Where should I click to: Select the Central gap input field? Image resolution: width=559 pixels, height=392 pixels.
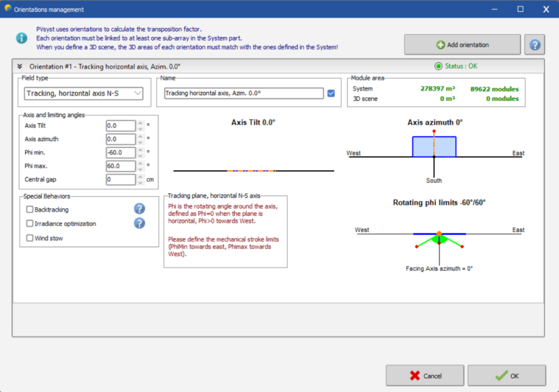[121, 180]
